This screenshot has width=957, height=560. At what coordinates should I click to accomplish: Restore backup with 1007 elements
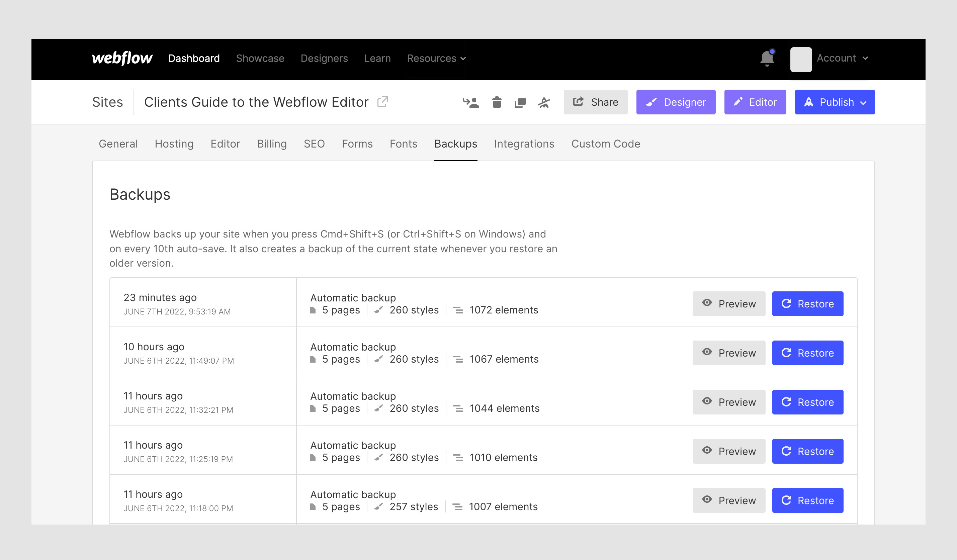[x=807, y=500]
